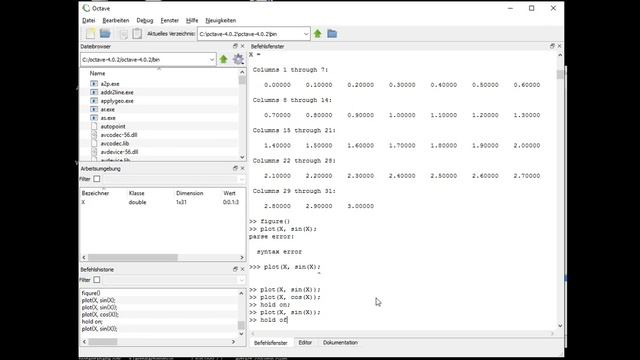The image size is (640, 360).
Task: Click the workspace horizontal scrollbar thumb
Action: coord(133,257)
